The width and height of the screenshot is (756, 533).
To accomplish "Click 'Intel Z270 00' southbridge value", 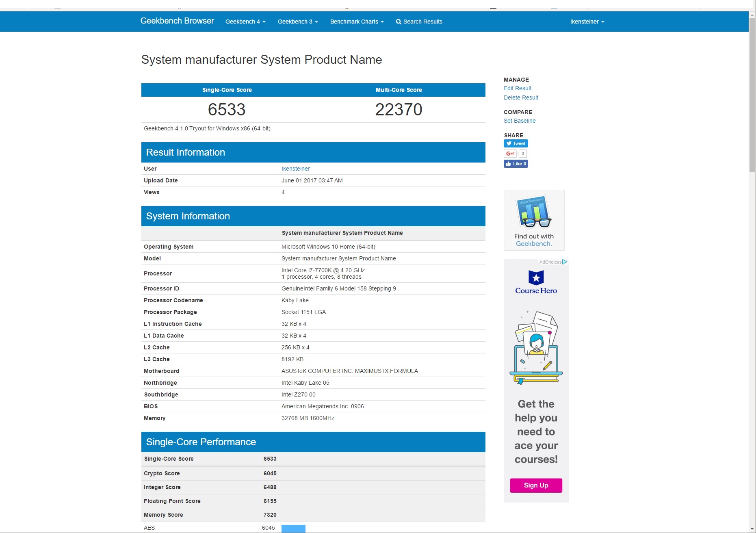I will coord(298,394).
